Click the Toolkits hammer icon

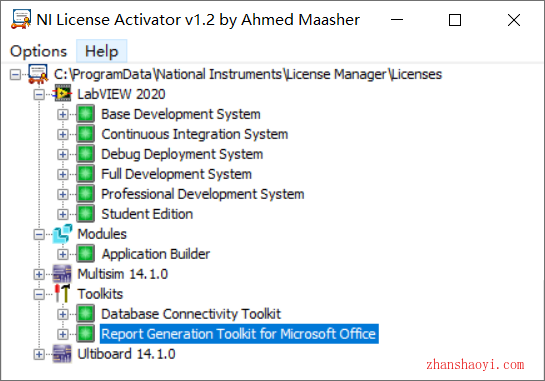62,294
